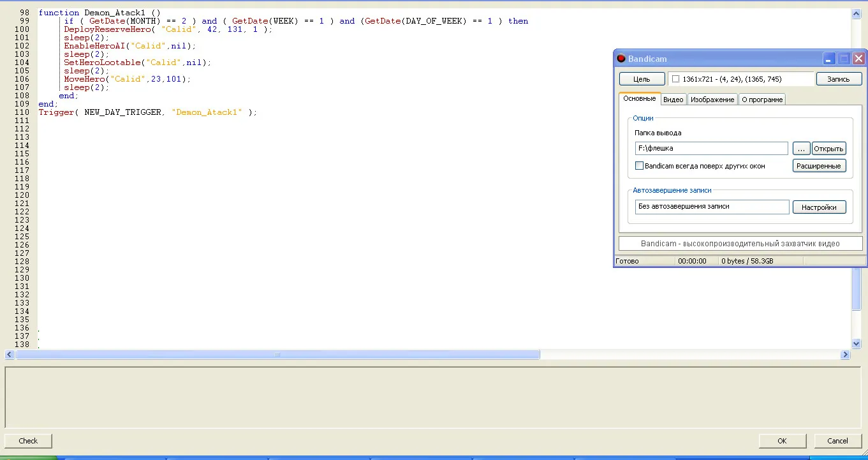Screen dimensions: 868x460
Task: Open the Расширенные advanced settings
Action: coord(819,166)
